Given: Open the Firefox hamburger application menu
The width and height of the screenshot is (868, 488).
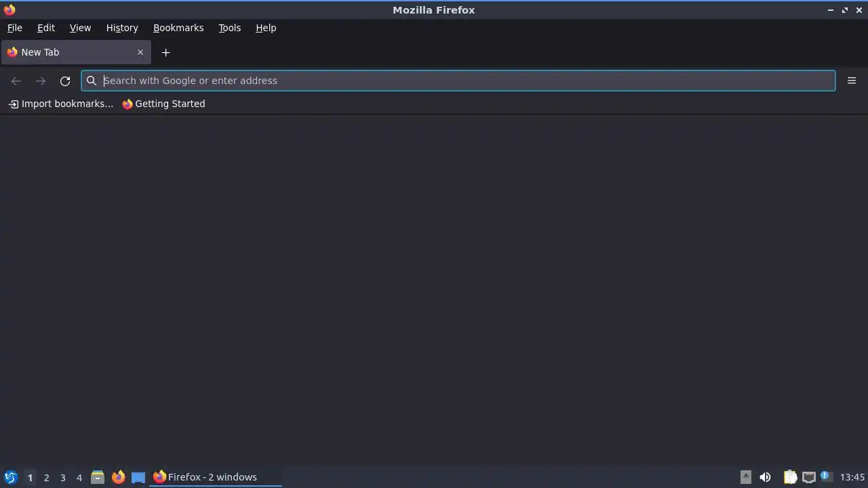Looking at the screenshot, I should 852,81.
